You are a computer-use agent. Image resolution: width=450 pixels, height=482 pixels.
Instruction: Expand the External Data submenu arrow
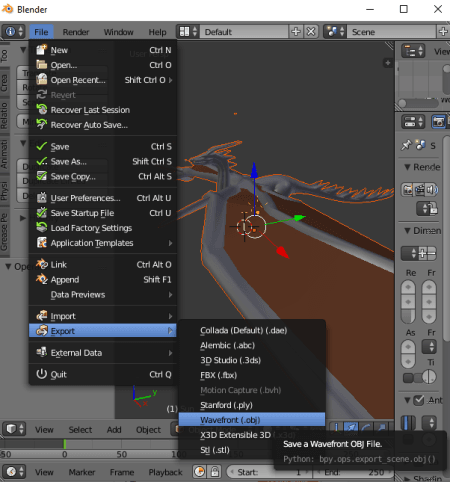170,353
